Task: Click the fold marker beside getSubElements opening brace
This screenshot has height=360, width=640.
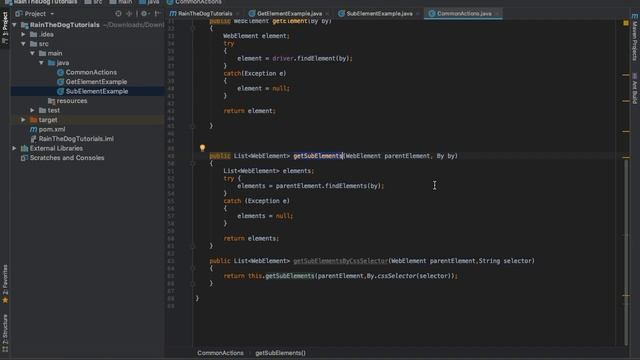Action: (192, 163)
